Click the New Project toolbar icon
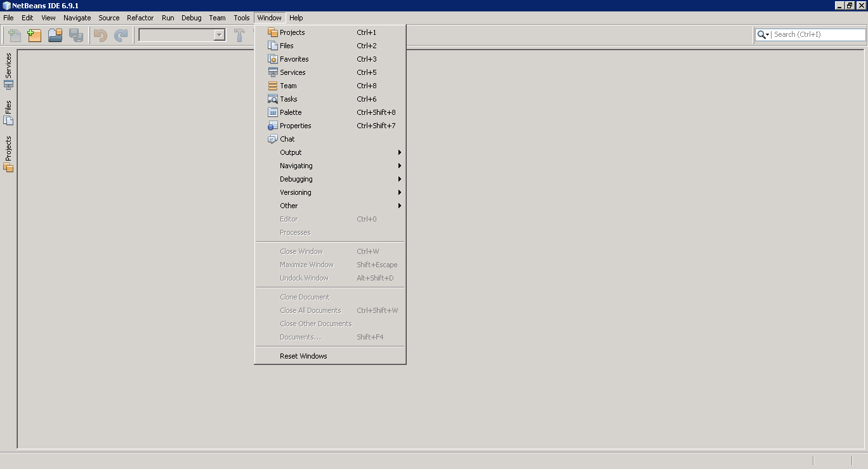 (x=34, y=35)
